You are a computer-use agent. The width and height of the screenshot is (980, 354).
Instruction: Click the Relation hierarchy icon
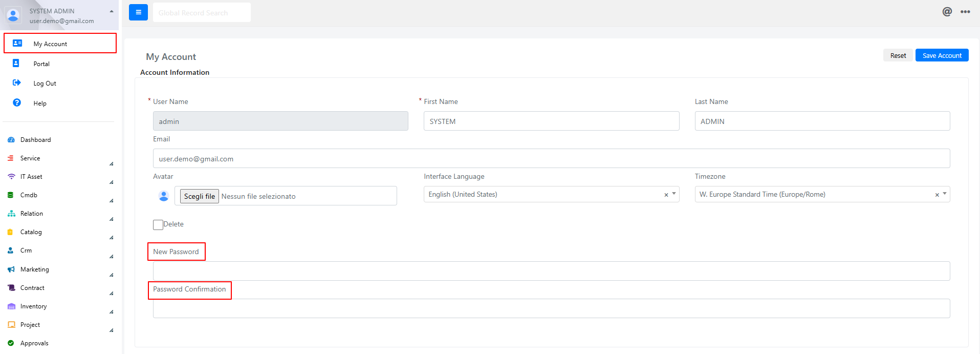(11, 213)
